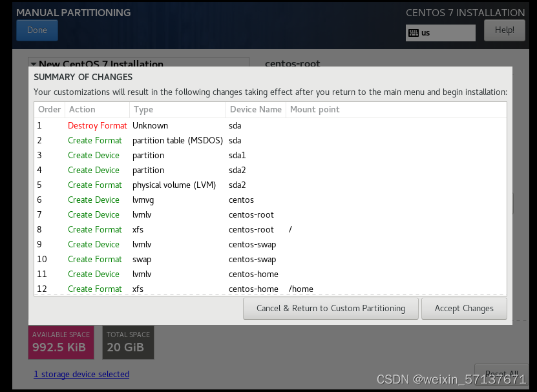Click the keyboard layout icon

[x=414, y=33]
